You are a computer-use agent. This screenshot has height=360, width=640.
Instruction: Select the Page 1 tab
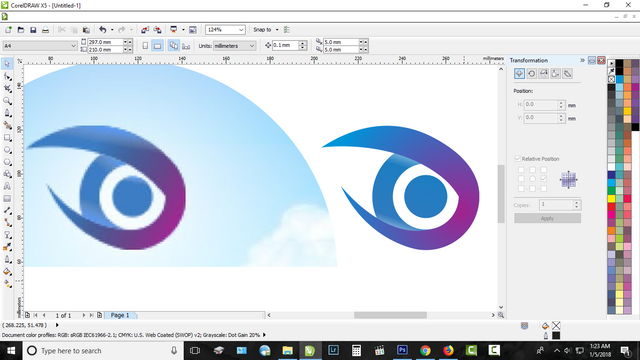click(120, 315)
